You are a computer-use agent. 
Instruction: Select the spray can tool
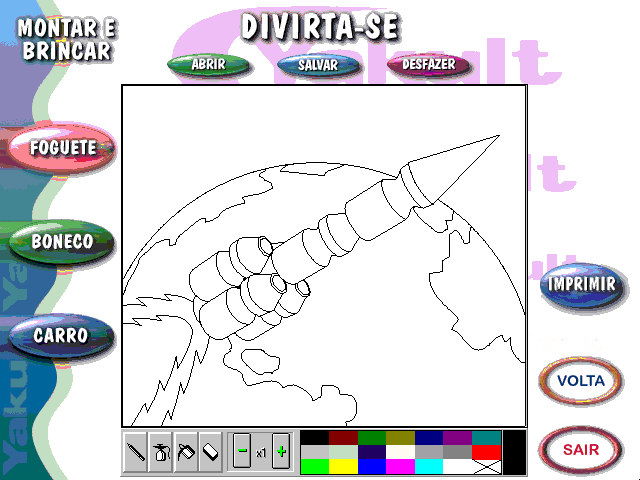pos(161,452)
